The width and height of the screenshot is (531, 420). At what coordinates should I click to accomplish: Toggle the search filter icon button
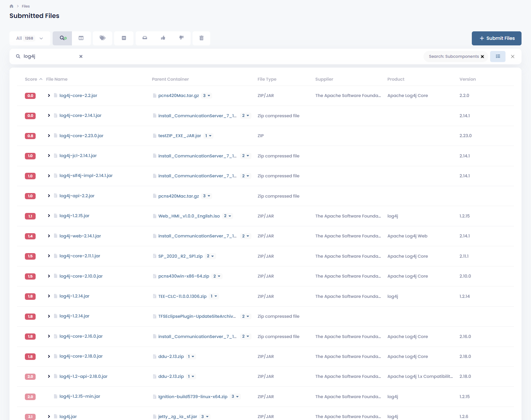[62, 38]
